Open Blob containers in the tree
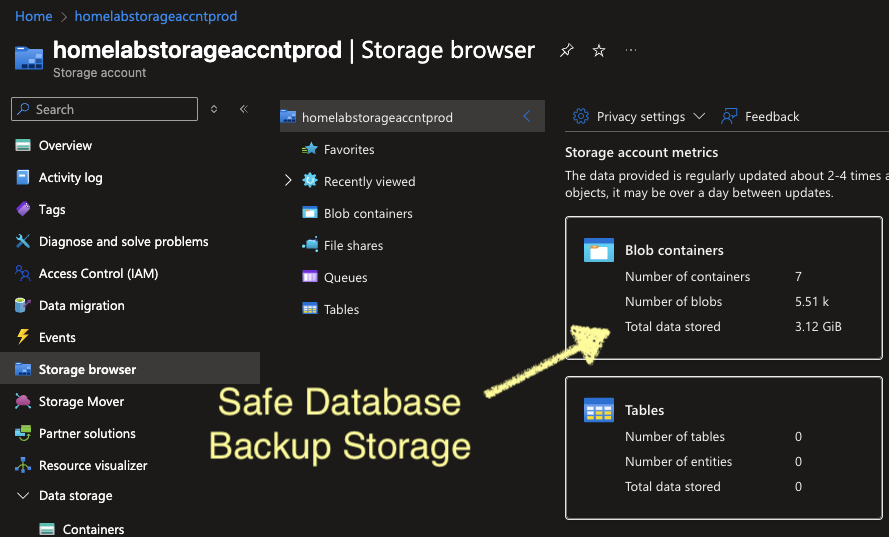Viewport: 889px width, 537px height. coord(368,213)
